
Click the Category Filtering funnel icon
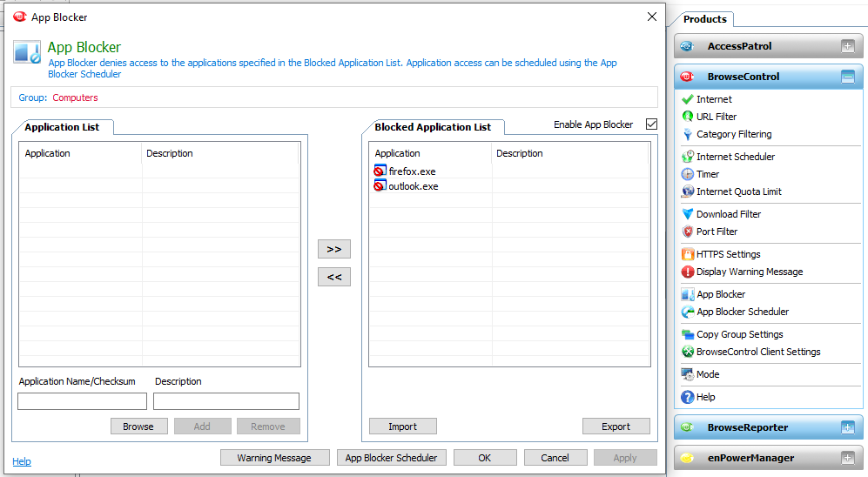pyautogui.click(x=687, y=134)
